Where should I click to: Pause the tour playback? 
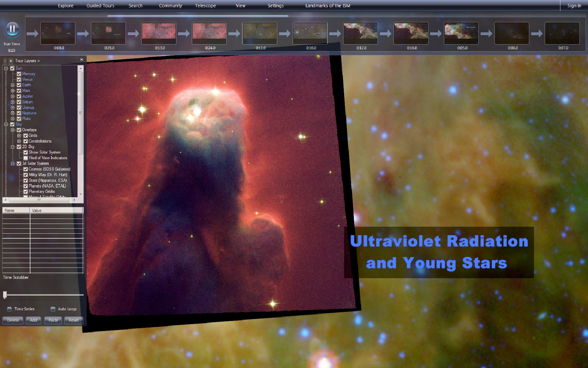[12, 29]
